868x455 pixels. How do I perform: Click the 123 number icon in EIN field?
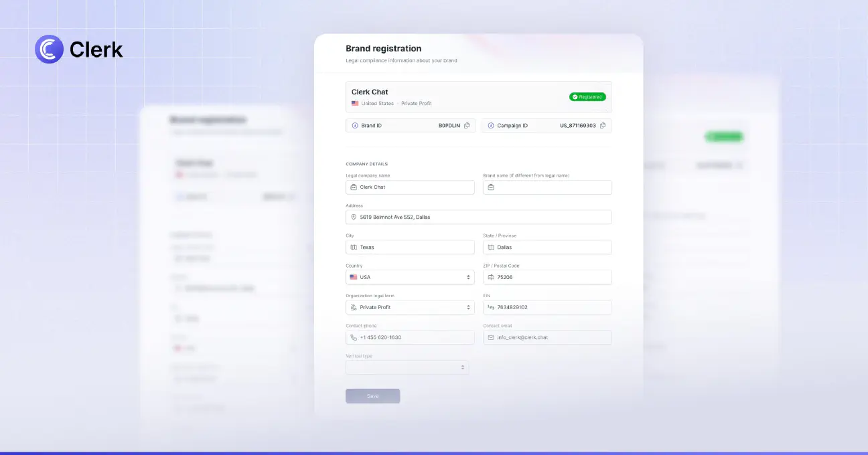pyautogui.click(x=491, y=307)
